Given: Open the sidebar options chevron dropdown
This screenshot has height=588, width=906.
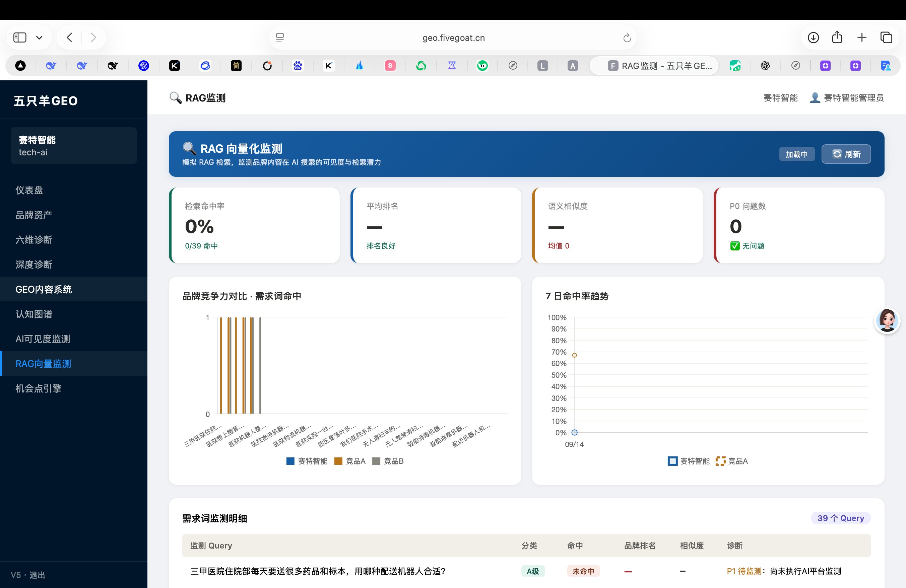Looking at the screenshot, I should click(39, 38).
